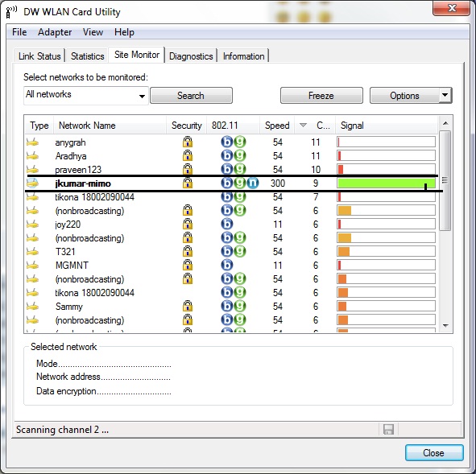Click the lock icon in the T321 row
Screen dimensions: 476x474
pyautogui.click(x=188, y=251)
